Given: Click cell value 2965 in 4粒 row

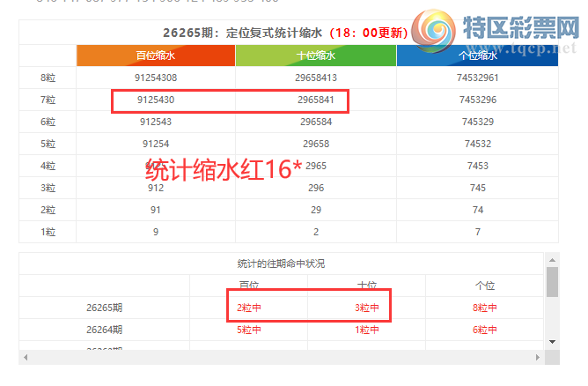Looking at the screenshot, I should (316, 166).
